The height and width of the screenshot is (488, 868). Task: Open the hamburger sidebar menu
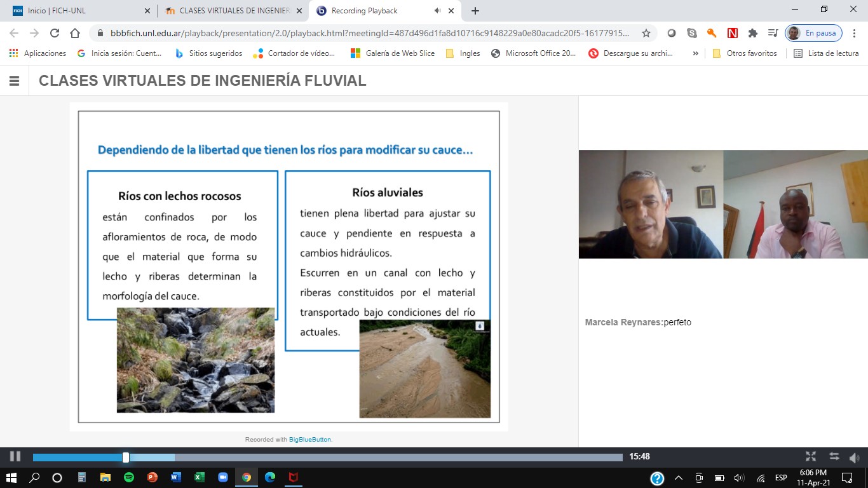point(14,81)
